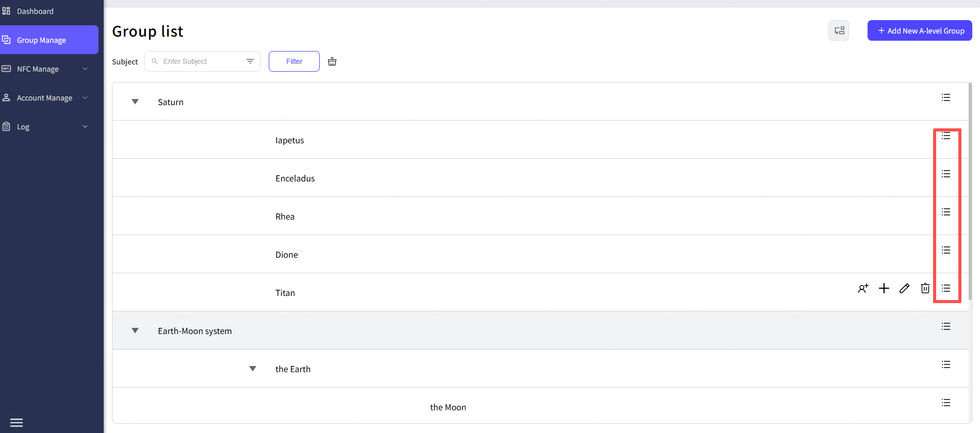Select Group Manage in the sidebar
Viewport: 980px width, 433px height.
[x=41, y=40]
